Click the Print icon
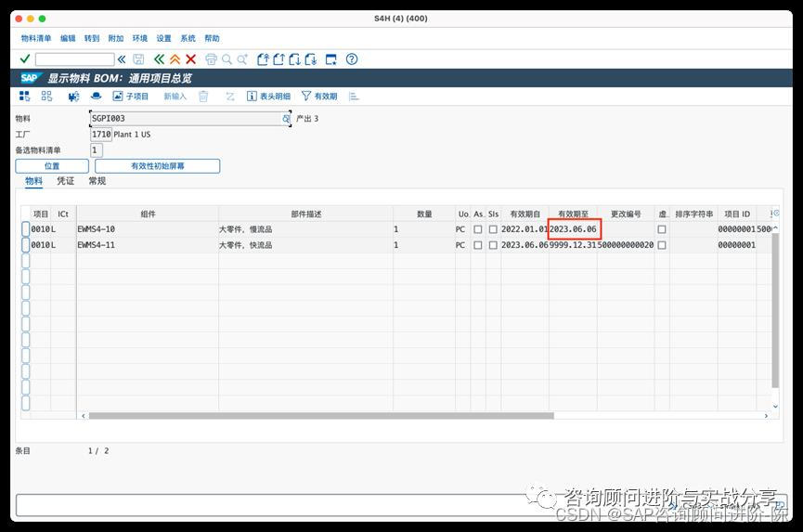The height and width of the screenshot is (532, 803). coord(211,59)
